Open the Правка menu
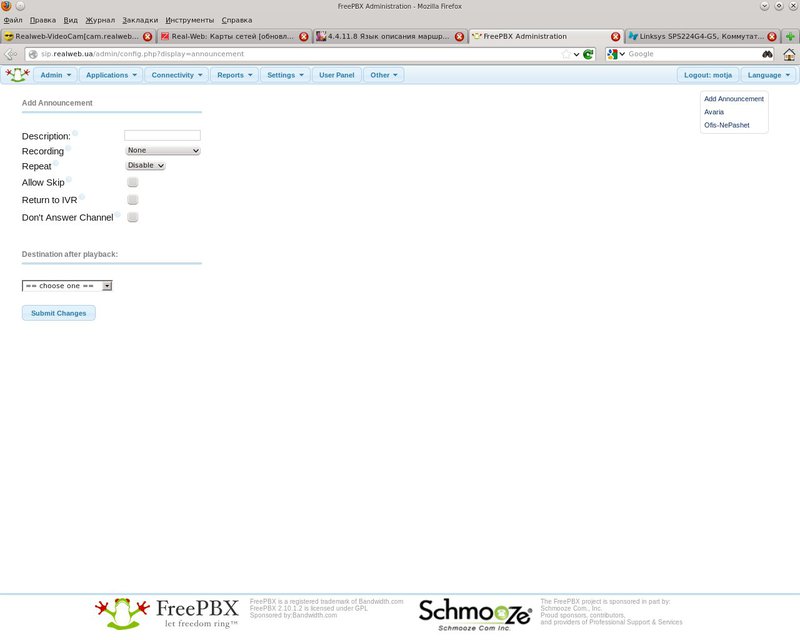The width and height of the screenshot is (800, 640). point(43,20)
